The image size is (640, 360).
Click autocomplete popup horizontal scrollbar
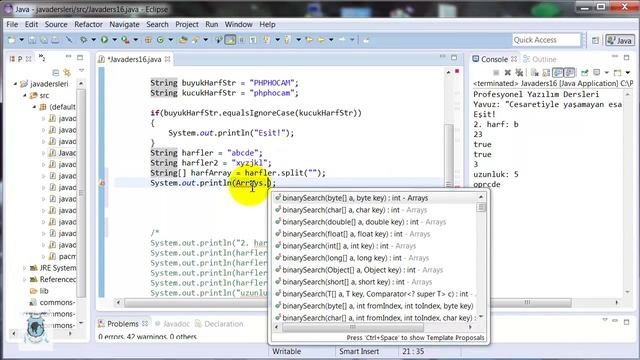click(x=353, y=327)
